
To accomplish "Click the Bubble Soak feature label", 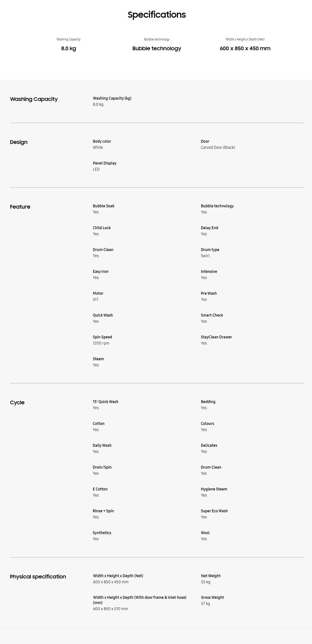I will 104,206.
